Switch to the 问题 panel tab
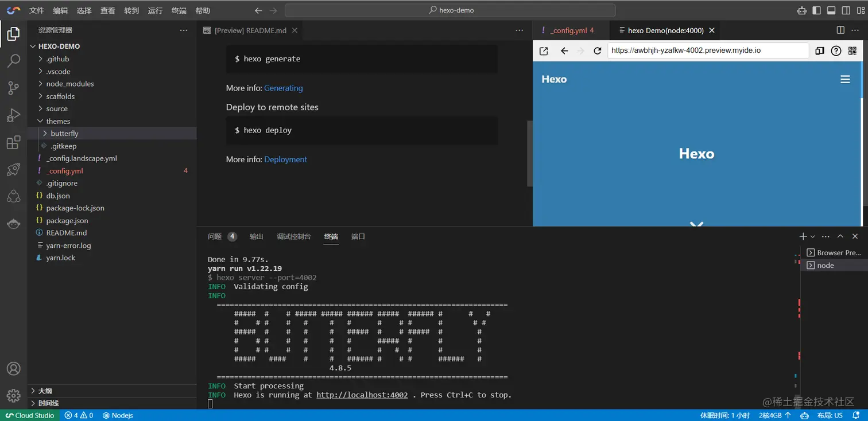This screenshot has width=868, height=421. click(x=222, y=236)
